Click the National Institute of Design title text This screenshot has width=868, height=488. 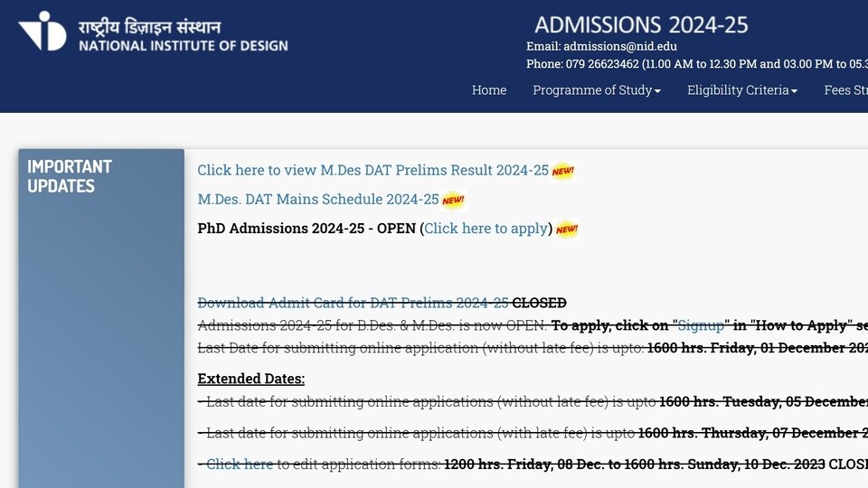coord(184,45)
